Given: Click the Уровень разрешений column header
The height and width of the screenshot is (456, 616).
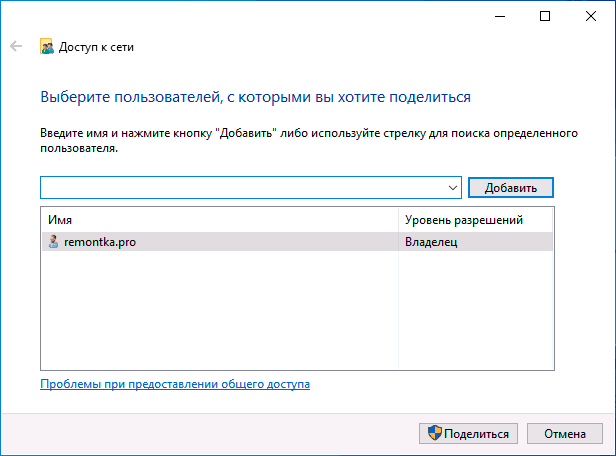Looking at the screenshot, I should 476,220.
